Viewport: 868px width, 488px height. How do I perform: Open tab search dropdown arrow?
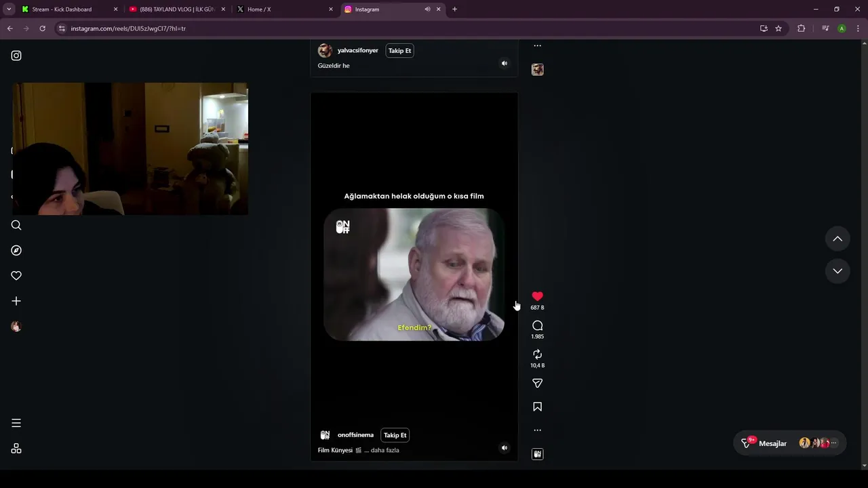click(x=9, y=9)
